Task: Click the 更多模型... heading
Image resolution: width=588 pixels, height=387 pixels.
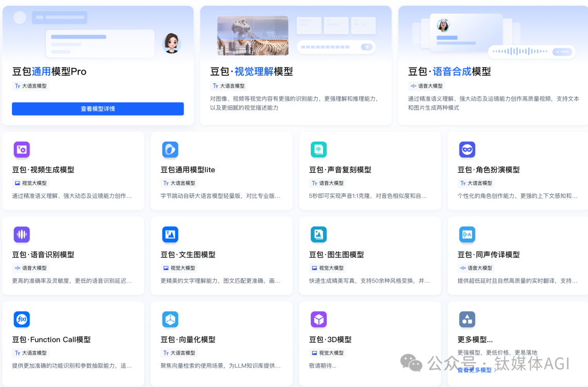Action: (x=475, y=340)
